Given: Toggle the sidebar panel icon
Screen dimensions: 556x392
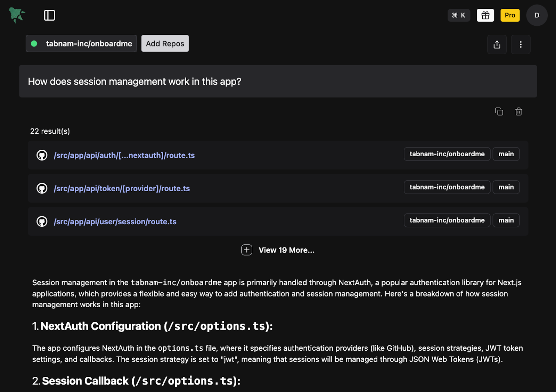Looking at the screenshot, I should tap(49, 15).
